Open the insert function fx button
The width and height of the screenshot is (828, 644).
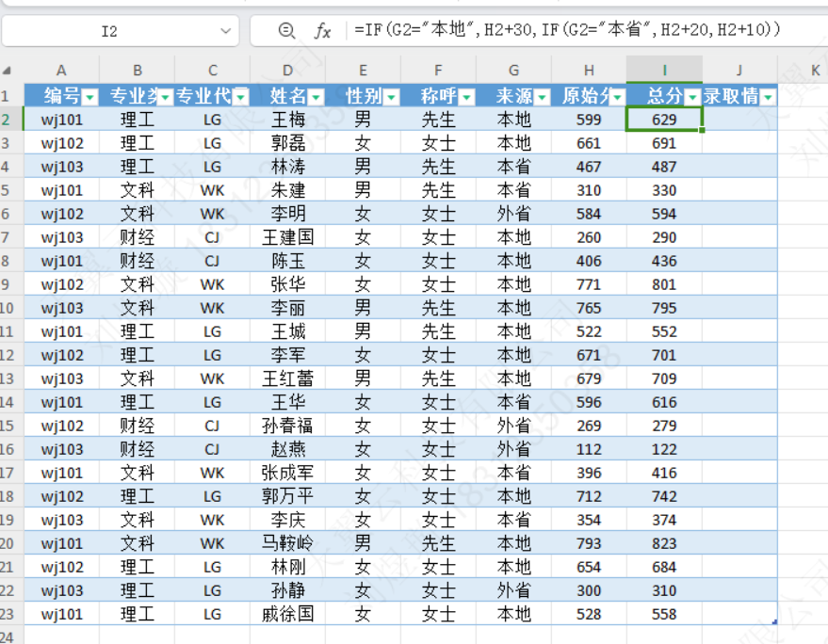coord(323,31)
